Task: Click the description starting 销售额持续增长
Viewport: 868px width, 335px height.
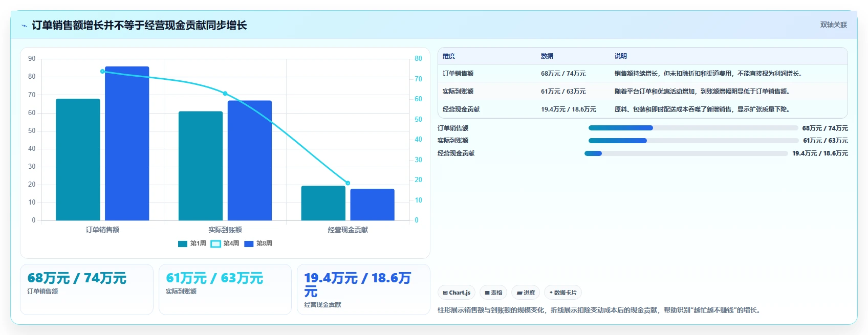Action: (708, 74)
